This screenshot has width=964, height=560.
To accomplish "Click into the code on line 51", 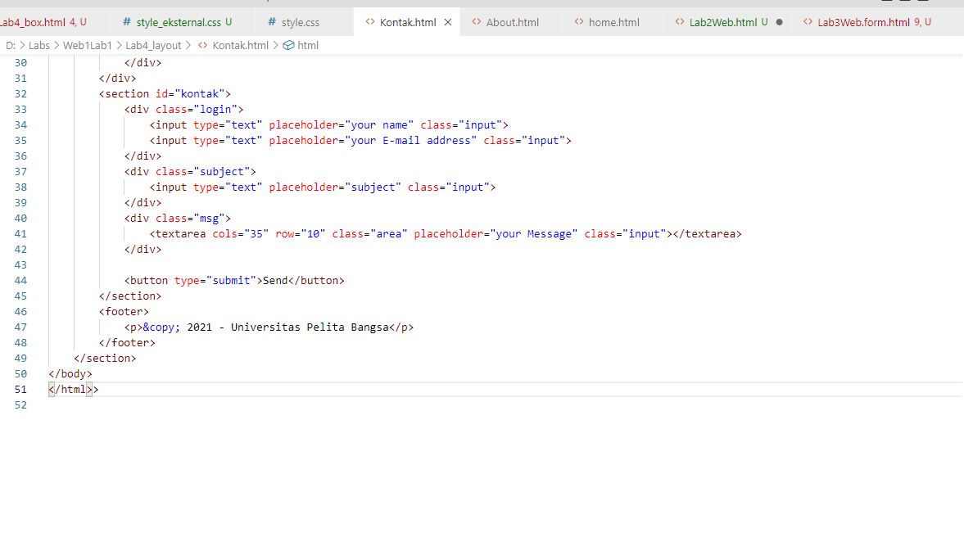I will coord(70,389).
